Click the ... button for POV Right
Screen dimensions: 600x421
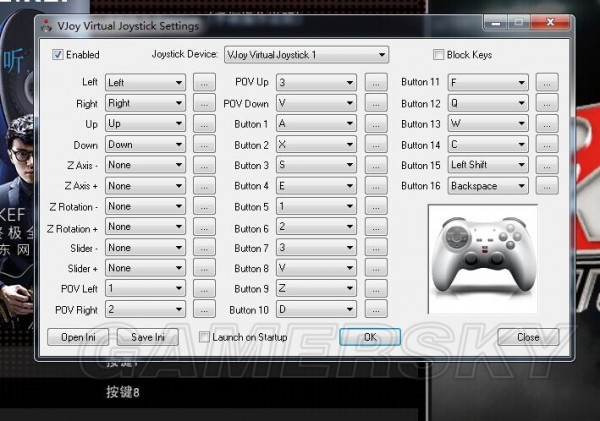point(204,309)
